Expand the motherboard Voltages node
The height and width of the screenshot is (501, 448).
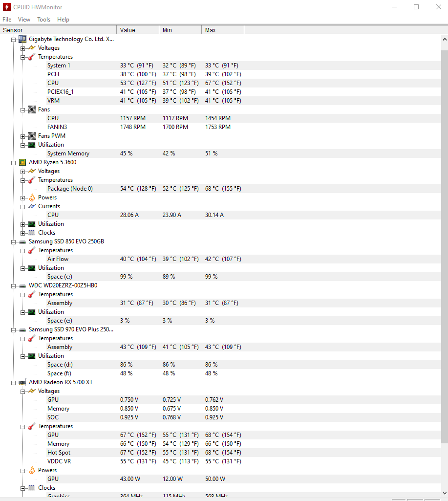23,48
